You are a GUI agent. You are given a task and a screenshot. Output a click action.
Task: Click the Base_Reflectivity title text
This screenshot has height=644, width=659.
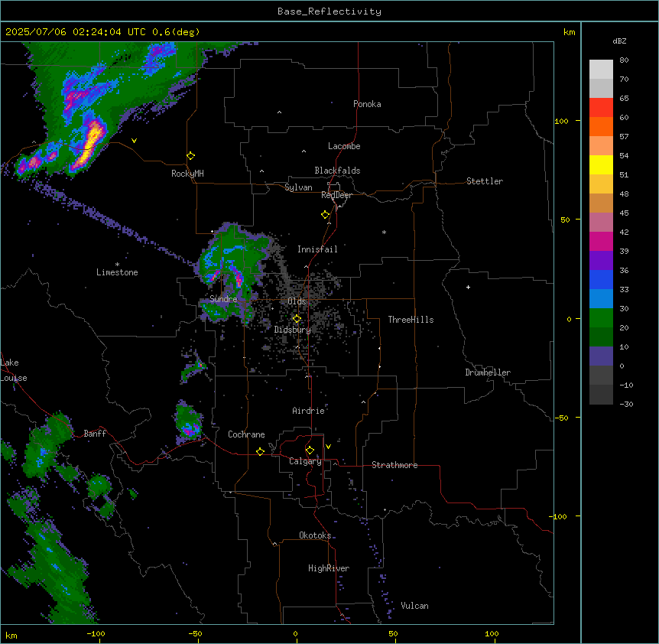pos(329,11)
